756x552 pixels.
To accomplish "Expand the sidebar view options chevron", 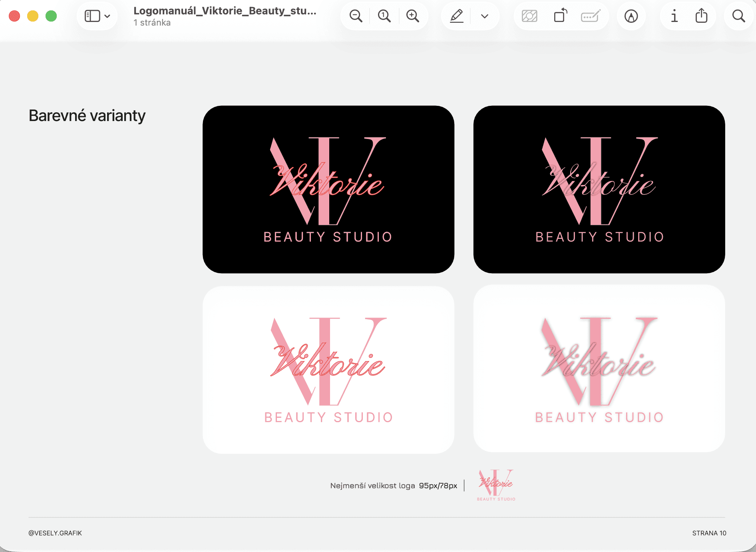I will (107, 16).
